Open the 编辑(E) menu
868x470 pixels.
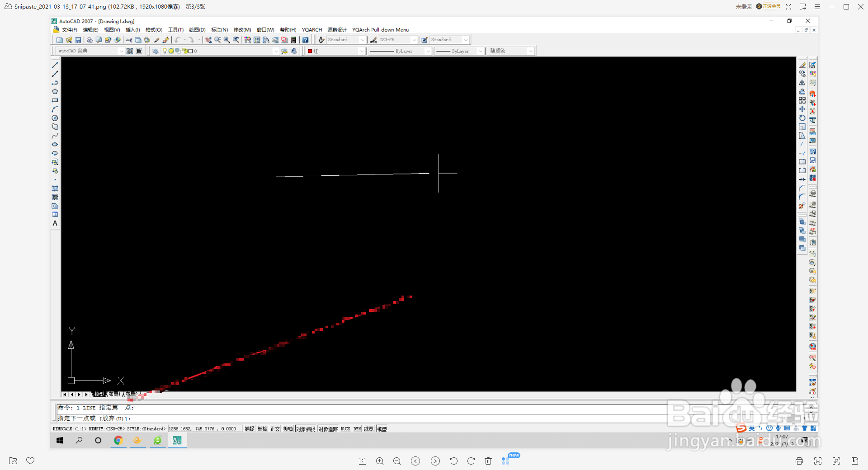[x=90, y=30]
